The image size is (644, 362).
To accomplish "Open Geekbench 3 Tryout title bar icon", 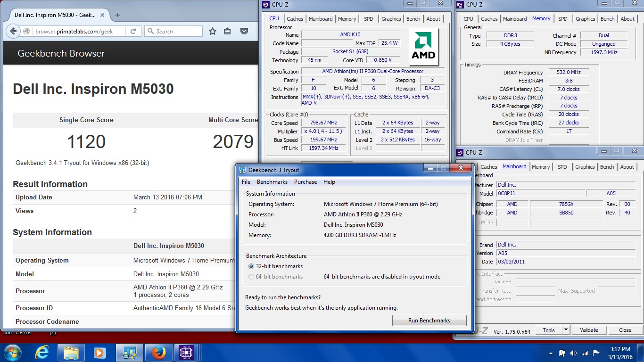I will tap(242, 170).
